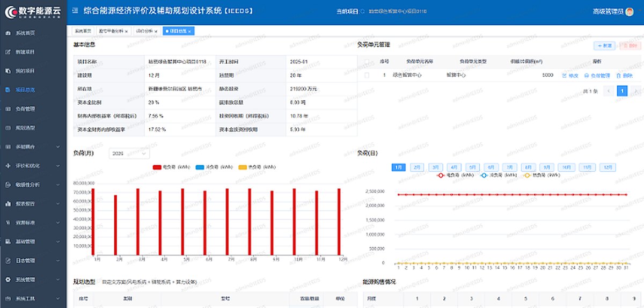Viewport: 644px width, 308px height.
Task: Click the 负荷管理 icon in the 绿色智算中心 row
Action: click(x=587, y=76)
